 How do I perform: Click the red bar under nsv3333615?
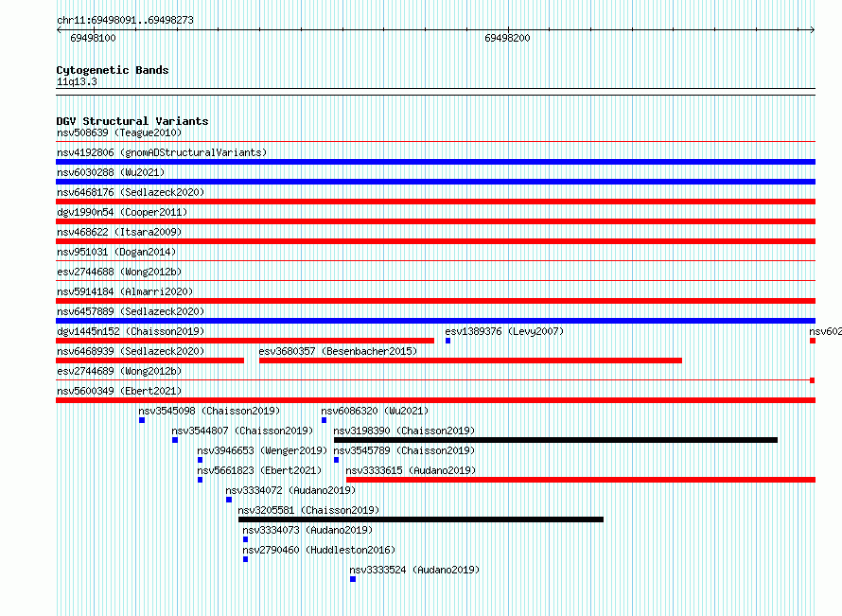581,480
